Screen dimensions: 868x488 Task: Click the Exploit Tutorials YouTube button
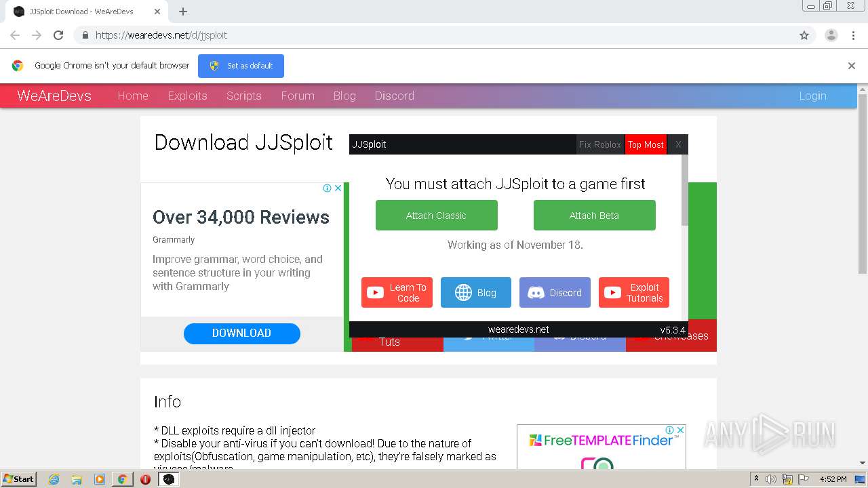click(x=634, y=293)
